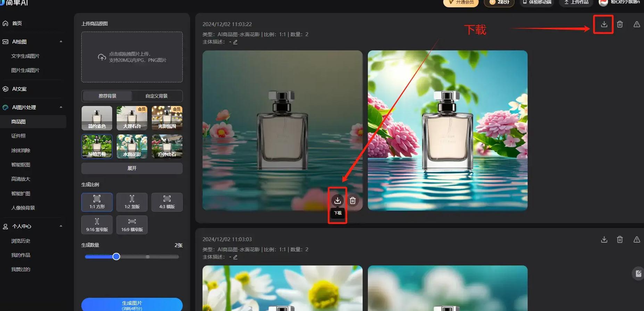Open the daisy image in 11:03:03 batch

point(282,288)
